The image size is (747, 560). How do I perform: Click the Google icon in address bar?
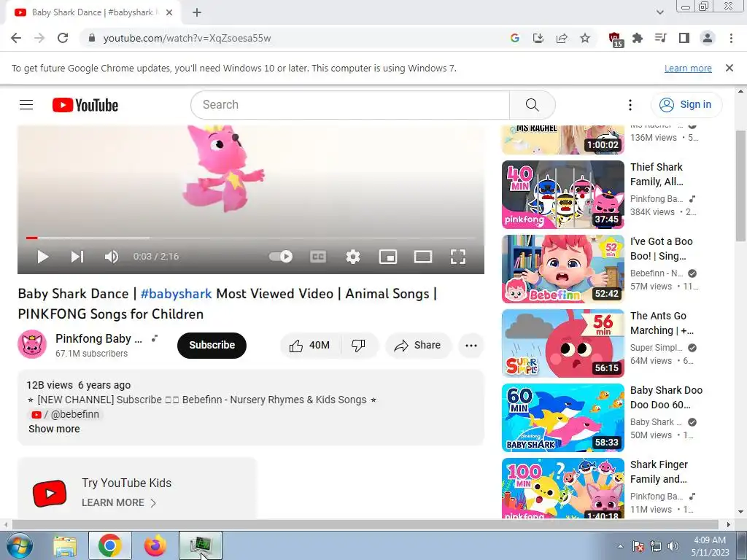pyautogui.click(x=514, y=38)
